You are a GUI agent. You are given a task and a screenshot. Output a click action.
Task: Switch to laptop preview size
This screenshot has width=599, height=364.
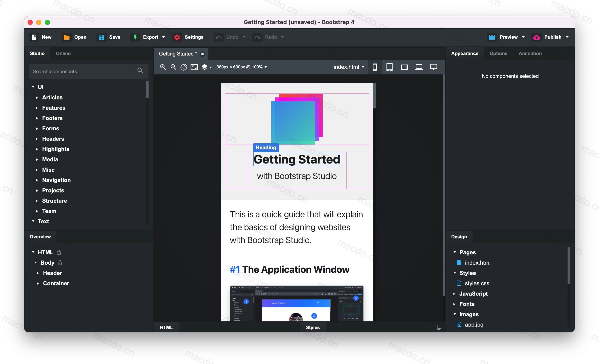point(419,67)
